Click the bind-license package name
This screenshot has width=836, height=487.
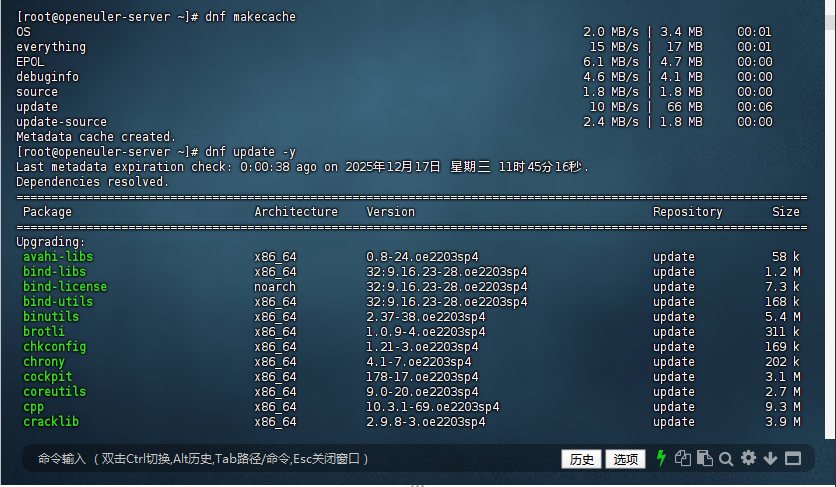click(x=65, y=286)
